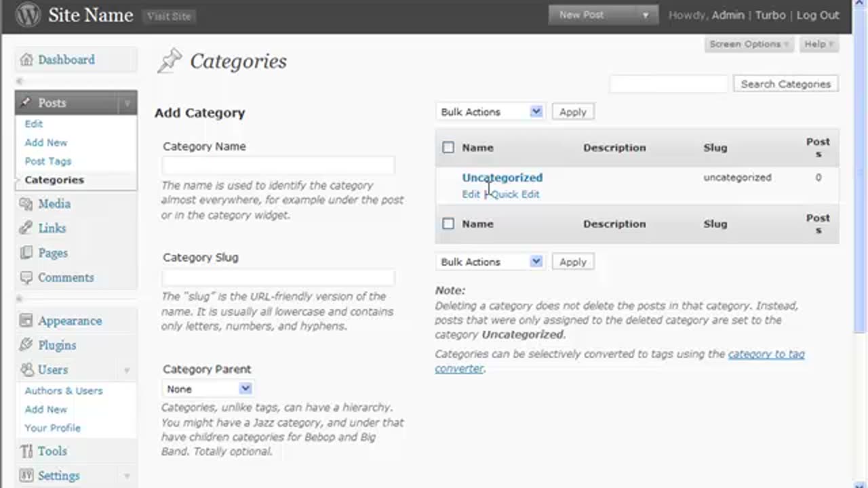Open Authors & Users submenu item
Viewport: 868px width, 488px height.
[64, 391]
